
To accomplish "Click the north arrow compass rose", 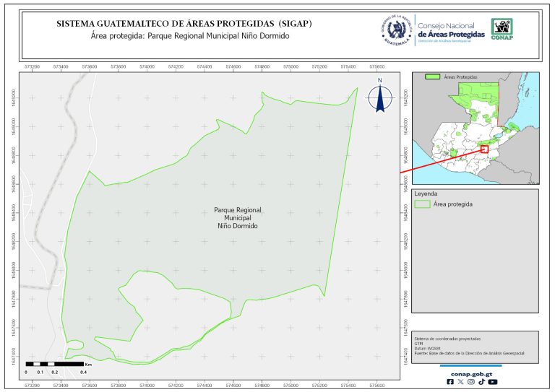I will [379, 97].
